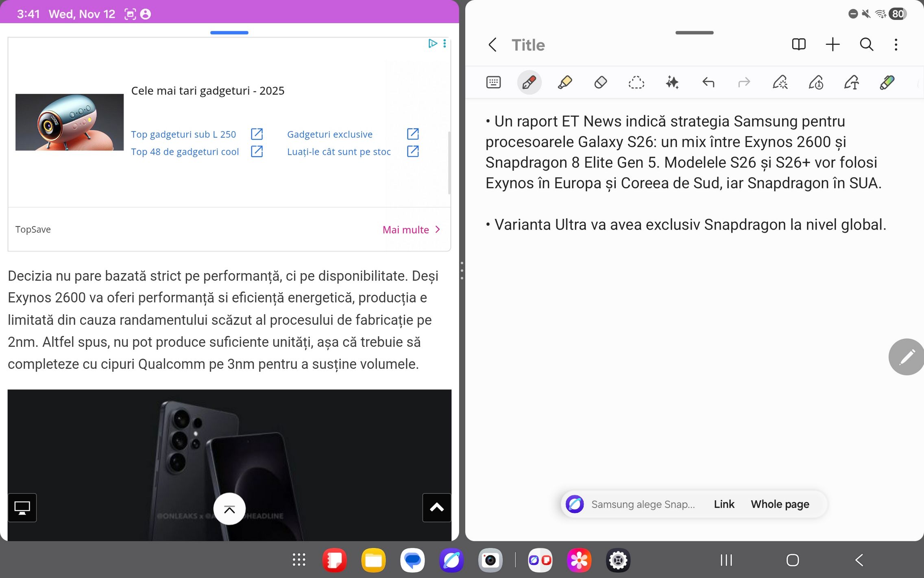The width and height of the screenshot is (924, 578).
Task: Select the Highlighter tool
Action: tap(564, 83)
